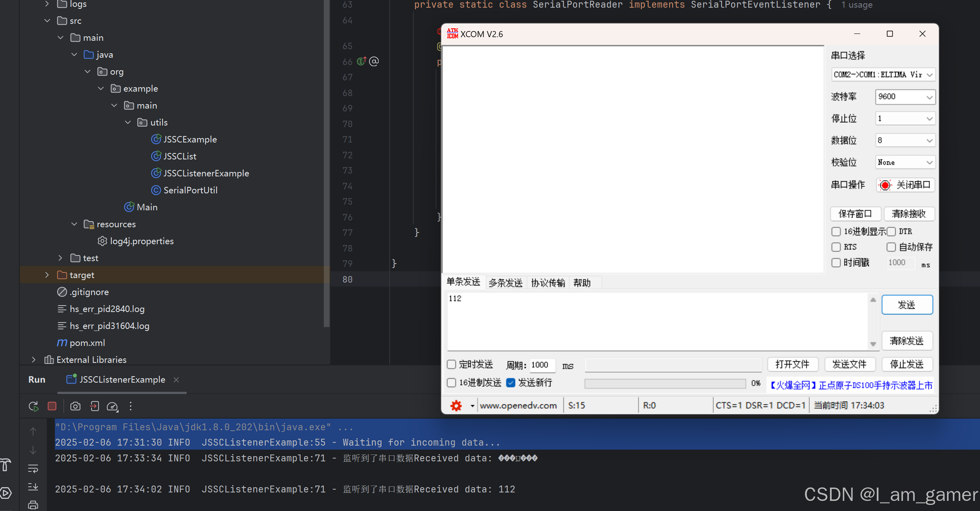
Task: Click the 周期 period input field
Action: click(542, 365)
